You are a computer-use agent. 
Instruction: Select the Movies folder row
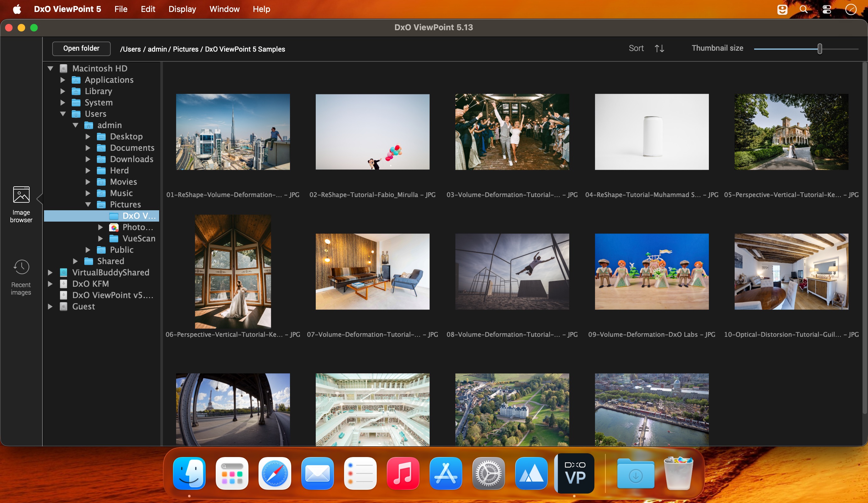click(x=102, y=182)
